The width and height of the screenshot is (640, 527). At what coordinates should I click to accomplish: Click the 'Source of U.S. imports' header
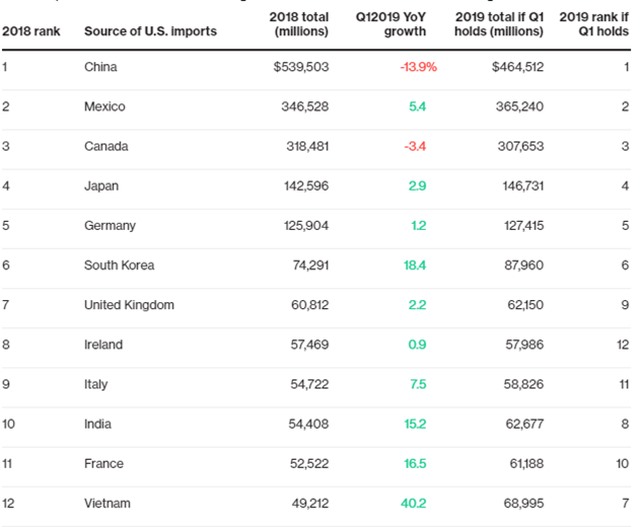click(150, 31)
